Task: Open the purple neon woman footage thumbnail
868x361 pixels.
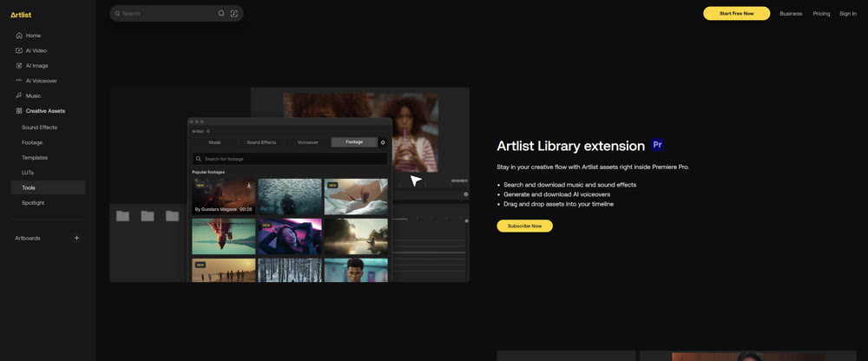Action: [x=290, y=236]
